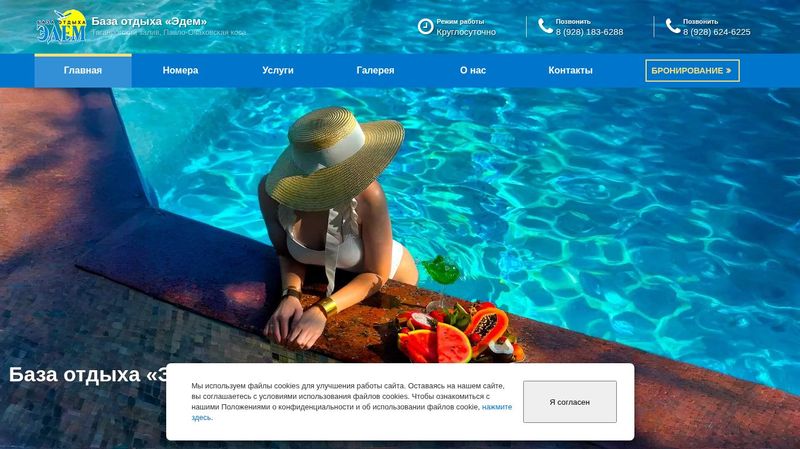
Task: Click the clock icon beside Режим работы
Action: pyautogui.click(x=426, y=26)
